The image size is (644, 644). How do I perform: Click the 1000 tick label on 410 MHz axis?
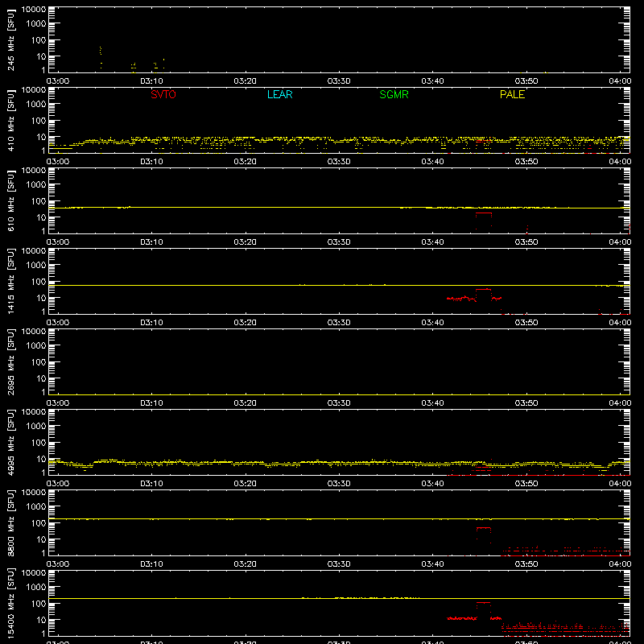(36, 105)
